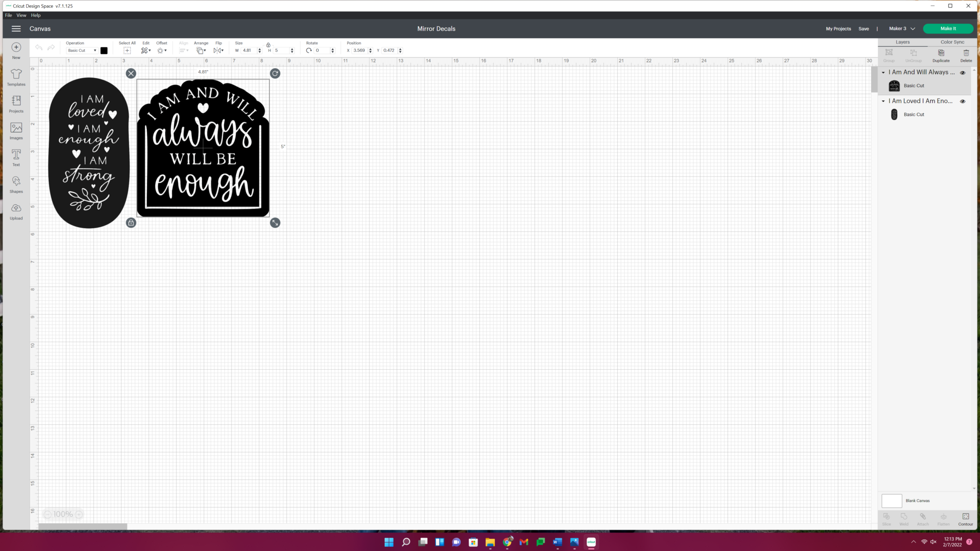Open the Operation dropdown
The image size is (980, 551).
click(x=81, y=50)
